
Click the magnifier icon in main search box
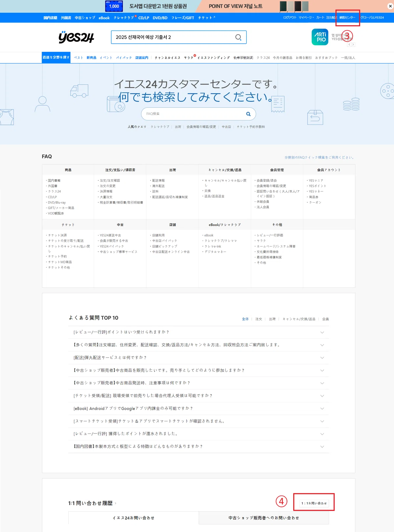pyautogui.click(x=238, y=37)
